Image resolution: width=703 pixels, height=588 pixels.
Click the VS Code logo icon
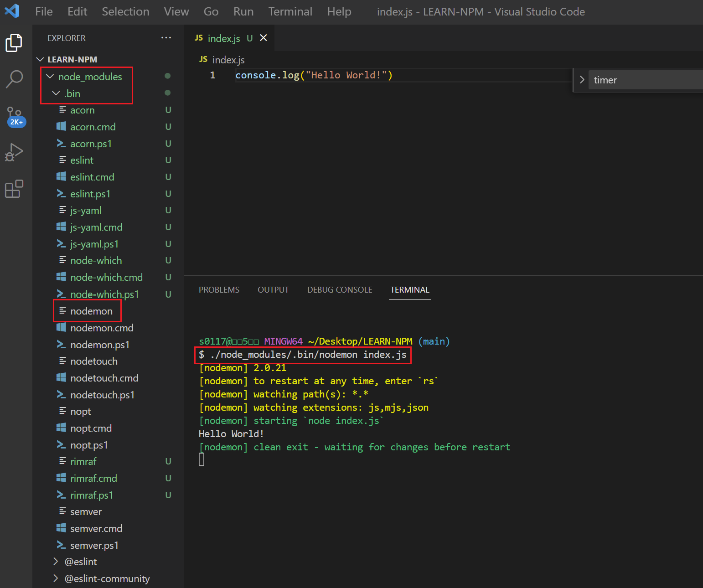[x=12, y=11]
